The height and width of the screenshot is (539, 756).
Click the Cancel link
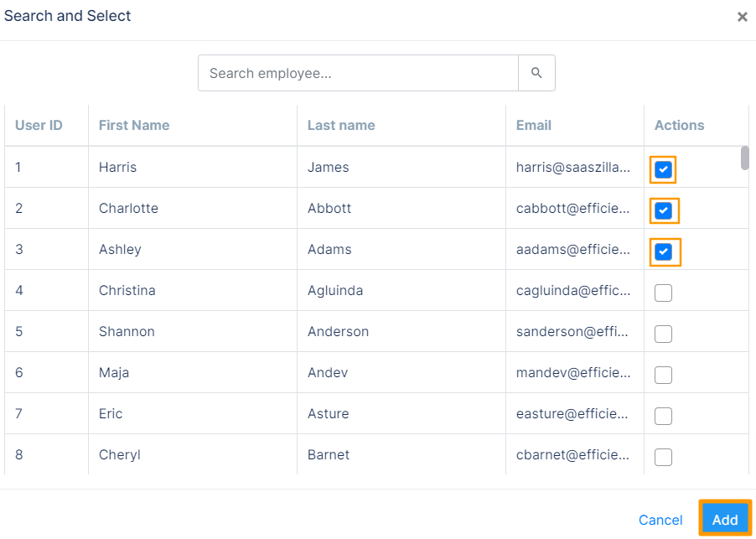coord(660,520)
